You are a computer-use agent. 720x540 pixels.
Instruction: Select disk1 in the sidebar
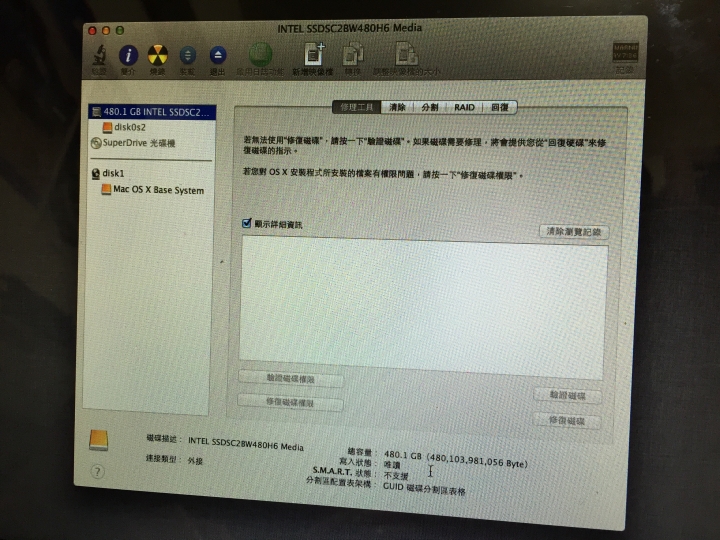pyautogui.click(x=108, y=173)
